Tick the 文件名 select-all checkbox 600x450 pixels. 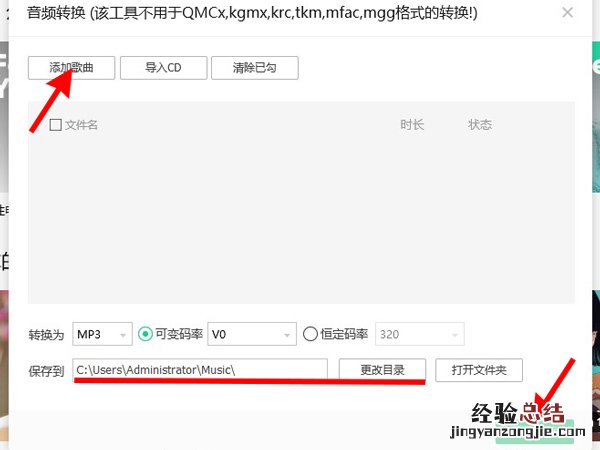pyautogui.click(x=55, y=125)
